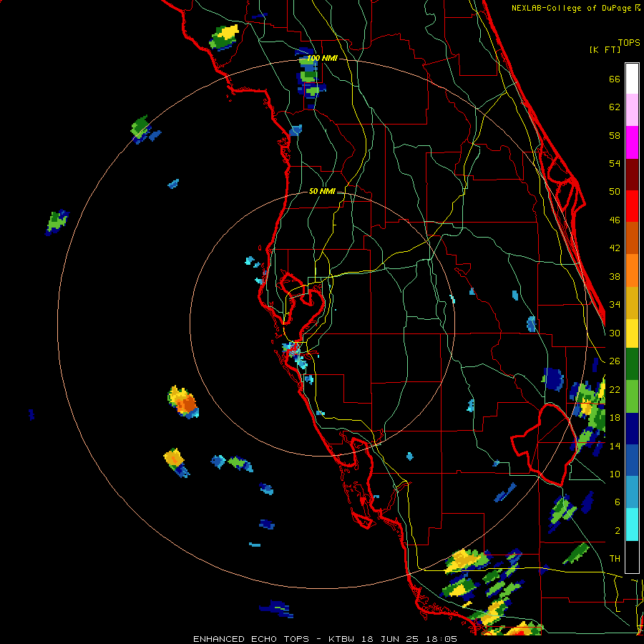
Task: Click the 10 value on the legend
Action: [615, 474]
